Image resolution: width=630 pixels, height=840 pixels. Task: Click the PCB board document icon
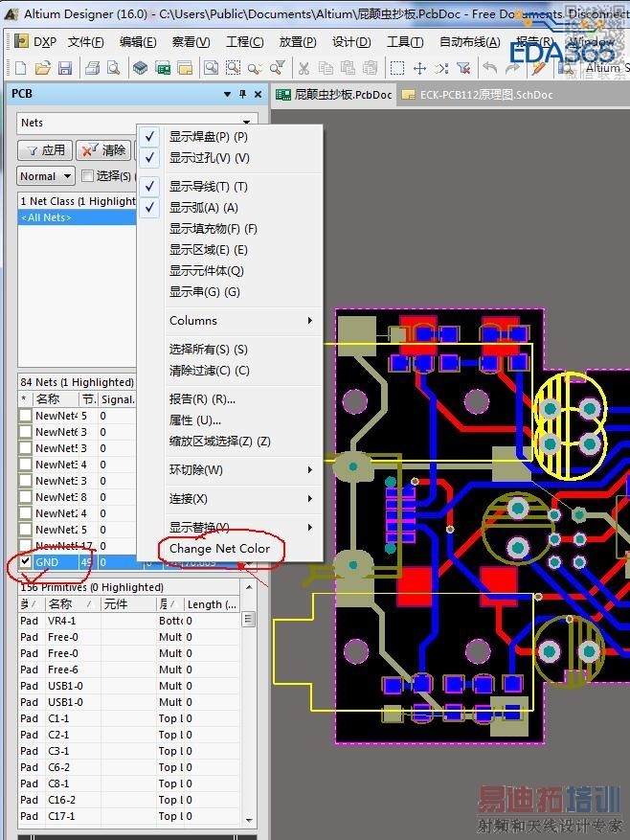[163, 68]
